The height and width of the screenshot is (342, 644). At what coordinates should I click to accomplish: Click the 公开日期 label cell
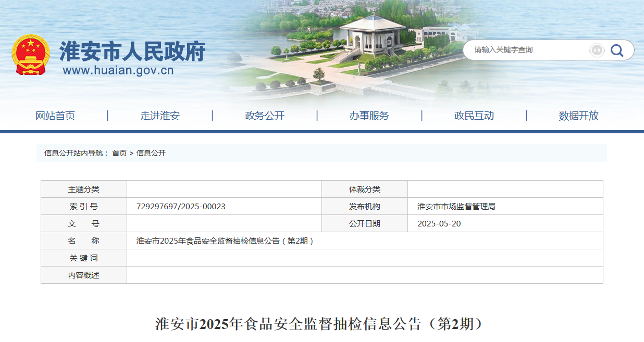[365, 223]
